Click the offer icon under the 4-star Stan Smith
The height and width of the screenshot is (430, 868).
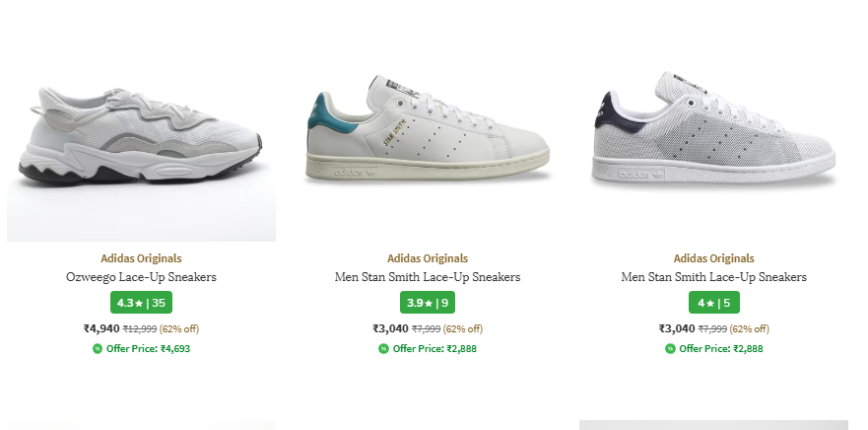pyautogui.click(x=670, y=348)
